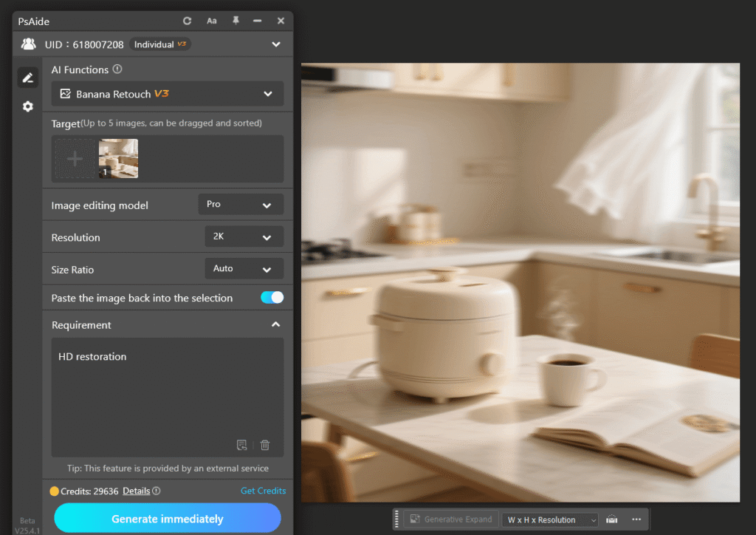Image resolution: width=756 pixels, height=535 pixels.
Task: Open the ellipsis more options in bottom bar
Action: (636, 519)
